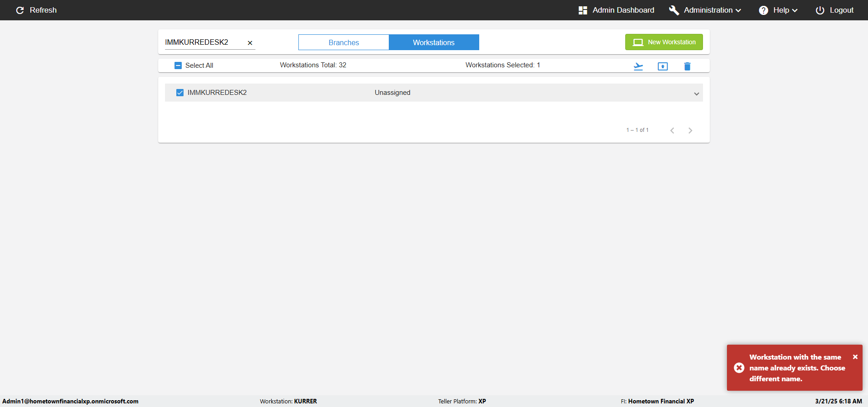Click the Workstations Selected: 1 text
This screenshot has height=407, width=868.
[503, 65]
